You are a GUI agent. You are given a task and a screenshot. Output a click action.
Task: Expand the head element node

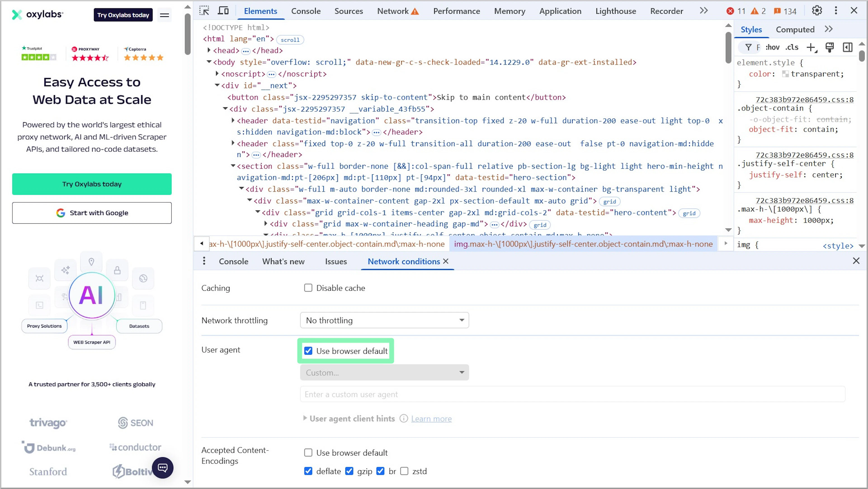(x=209, y=50)
